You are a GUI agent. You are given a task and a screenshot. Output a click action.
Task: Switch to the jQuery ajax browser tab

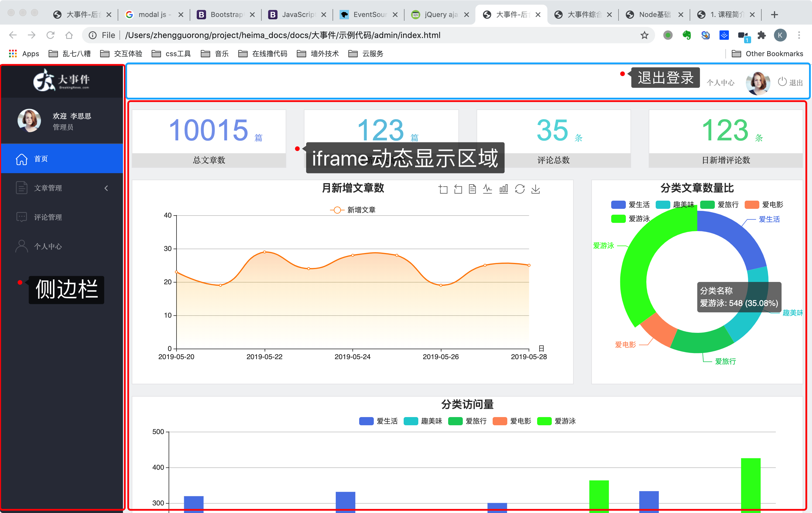pyautogui.click(x=440, y=15)
